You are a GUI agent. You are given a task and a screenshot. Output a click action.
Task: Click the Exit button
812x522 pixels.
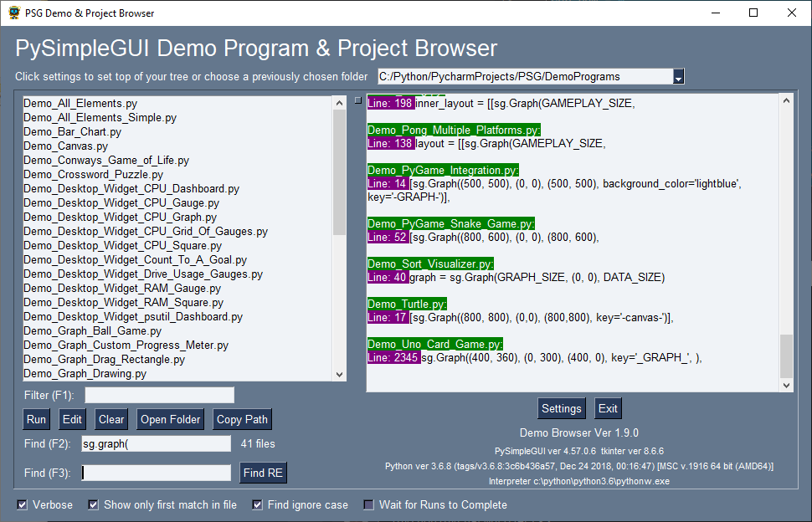click(x=608, y=409)
